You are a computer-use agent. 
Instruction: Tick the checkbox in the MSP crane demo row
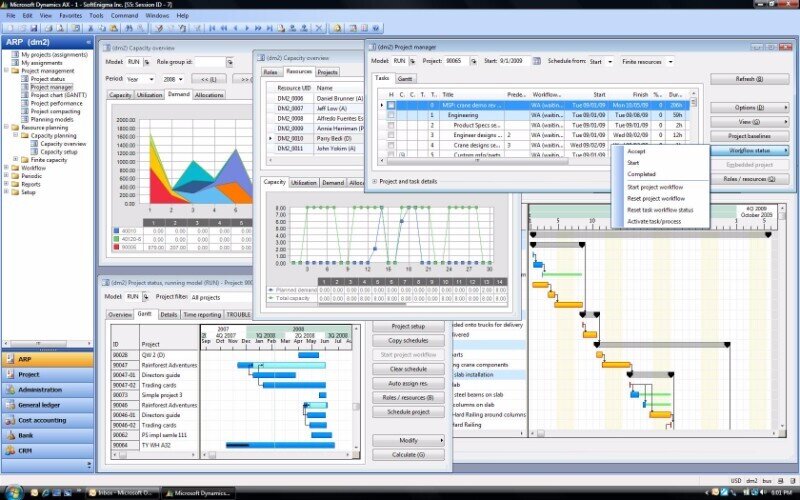[391, 105]
